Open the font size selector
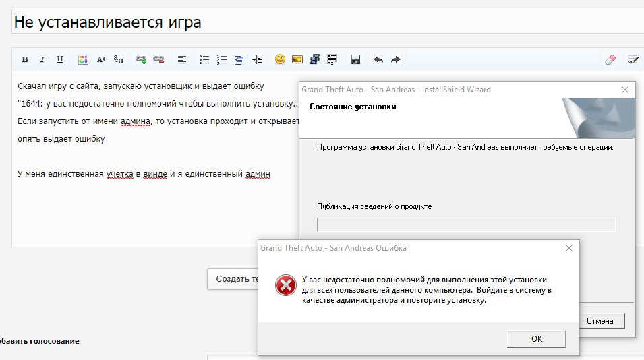 click(x=100, y=59)
